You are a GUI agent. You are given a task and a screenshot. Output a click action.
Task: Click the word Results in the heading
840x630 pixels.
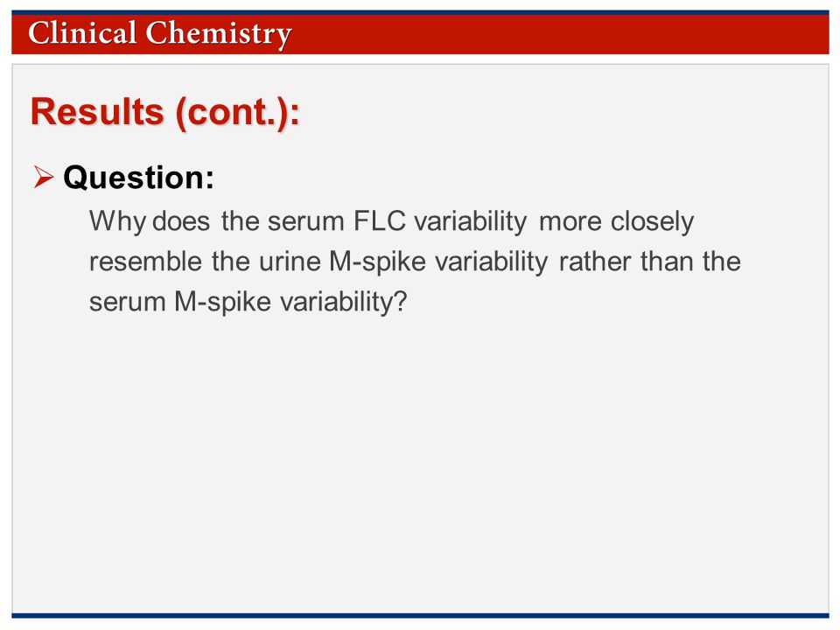[x=97, y=111]
